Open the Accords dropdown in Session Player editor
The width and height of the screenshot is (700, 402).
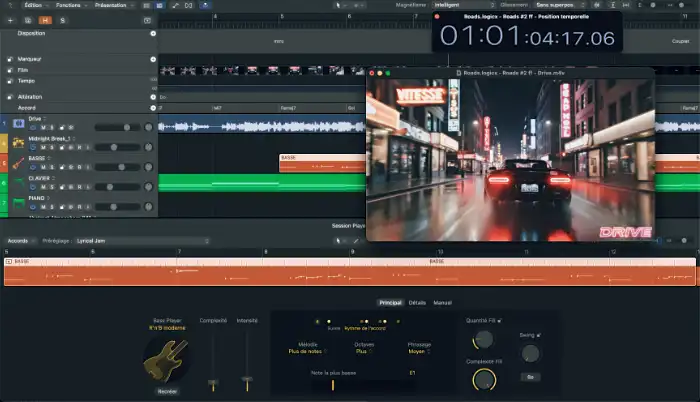coord(21,241)
